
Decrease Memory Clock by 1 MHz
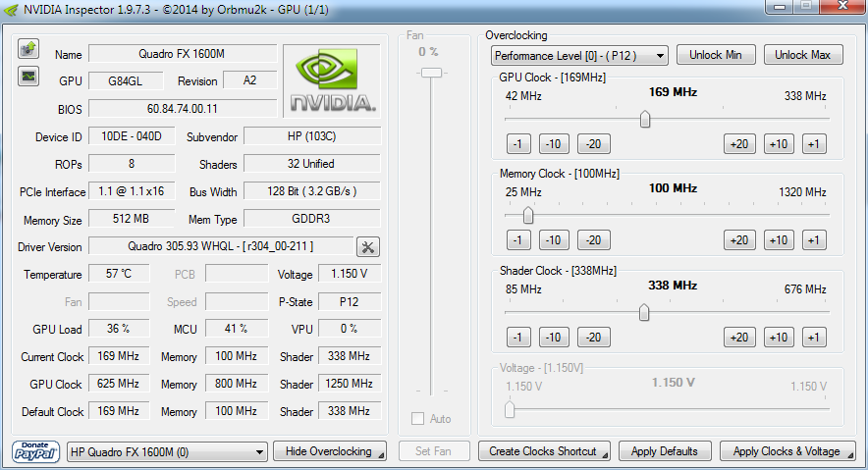(518, 240)
